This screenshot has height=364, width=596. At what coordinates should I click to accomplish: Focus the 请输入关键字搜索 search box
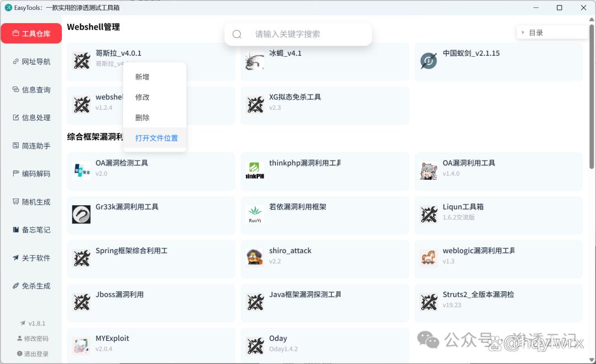click(x=298, y=34)
